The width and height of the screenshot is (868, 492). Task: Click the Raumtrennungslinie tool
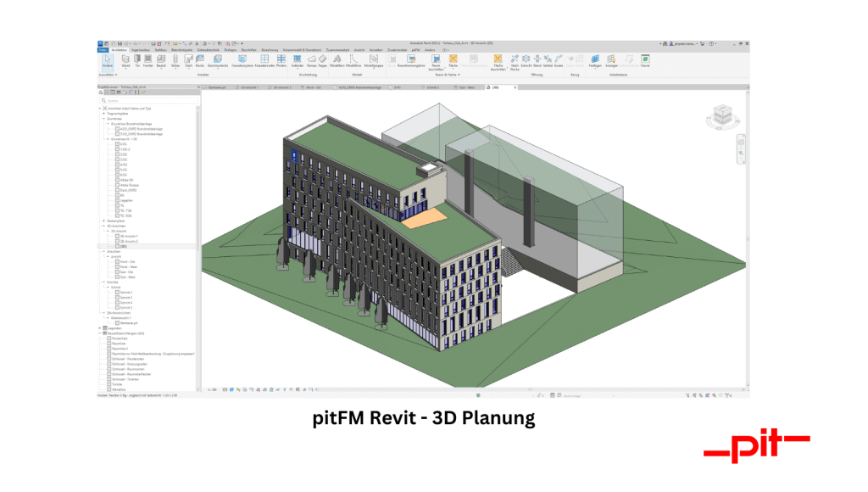point(411,61)
